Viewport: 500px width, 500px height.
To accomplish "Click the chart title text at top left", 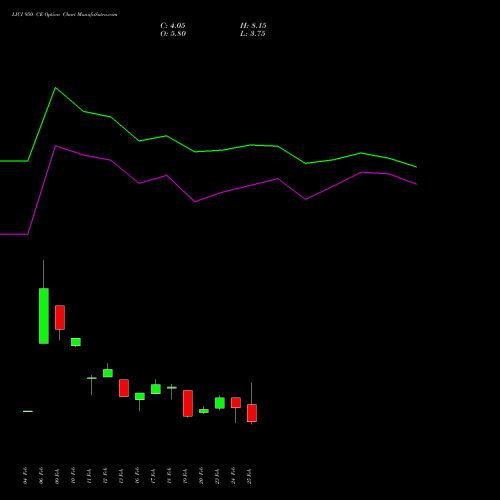I will [x=64, y=15].
